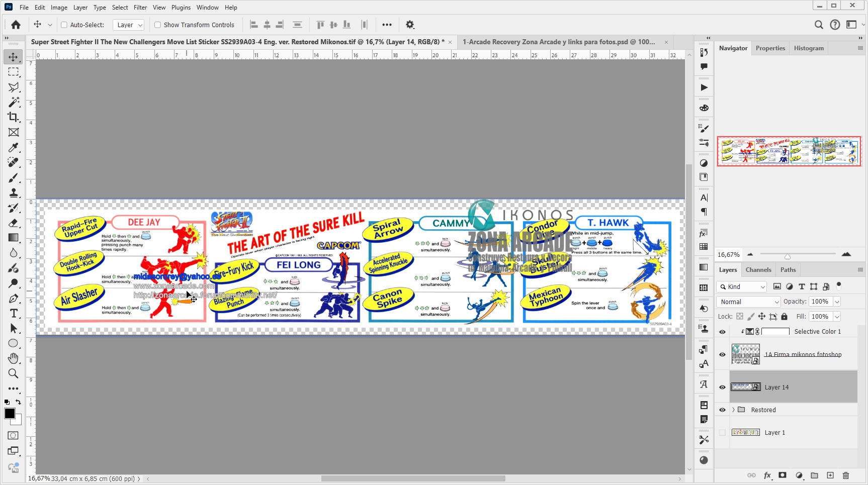This screenshot has width=868, height=485.
Task: Show the Layer 1 layer
Action: click(722, 433)
